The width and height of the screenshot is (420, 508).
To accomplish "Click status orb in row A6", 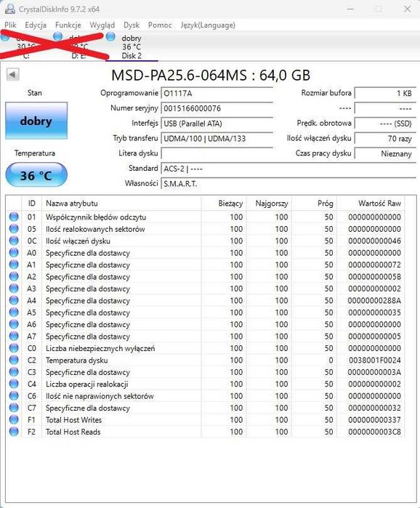I will click(14, 324).
